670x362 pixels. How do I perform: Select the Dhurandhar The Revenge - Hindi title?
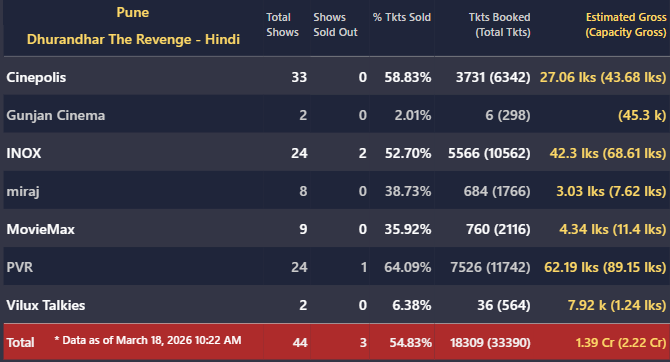tap(133, 39)
